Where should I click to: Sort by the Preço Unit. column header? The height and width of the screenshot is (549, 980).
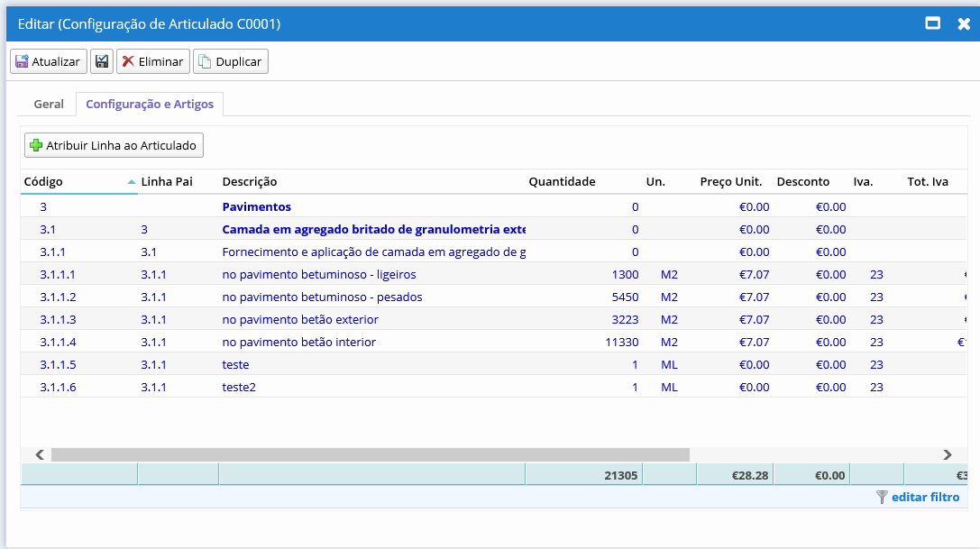pyautogui.click(x=730, y=181)
